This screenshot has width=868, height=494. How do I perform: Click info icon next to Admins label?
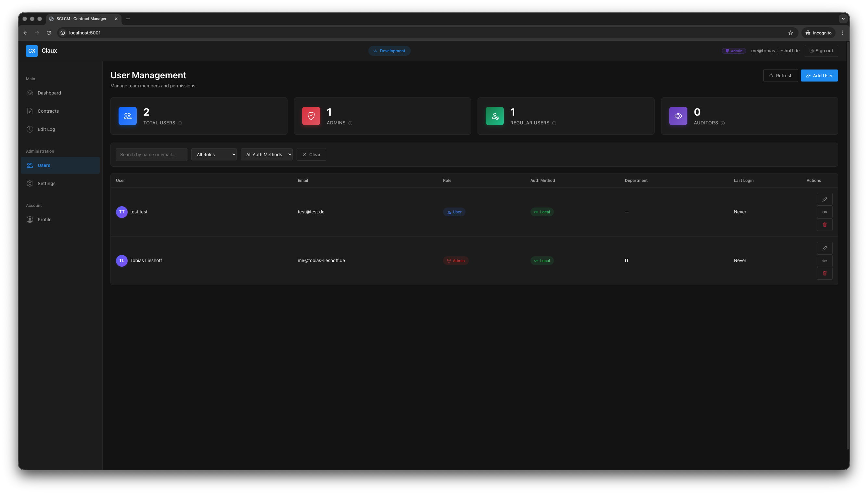pyautogui.click(x=350, y=123)
